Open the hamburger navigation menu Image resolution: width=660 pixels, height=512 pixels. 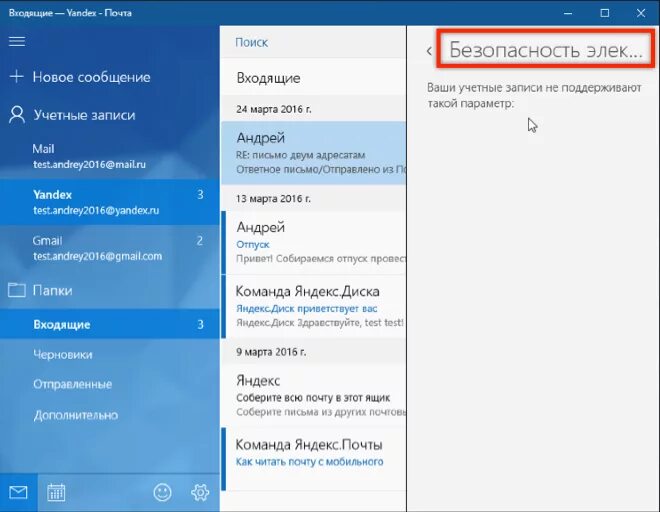coord(17,41)
